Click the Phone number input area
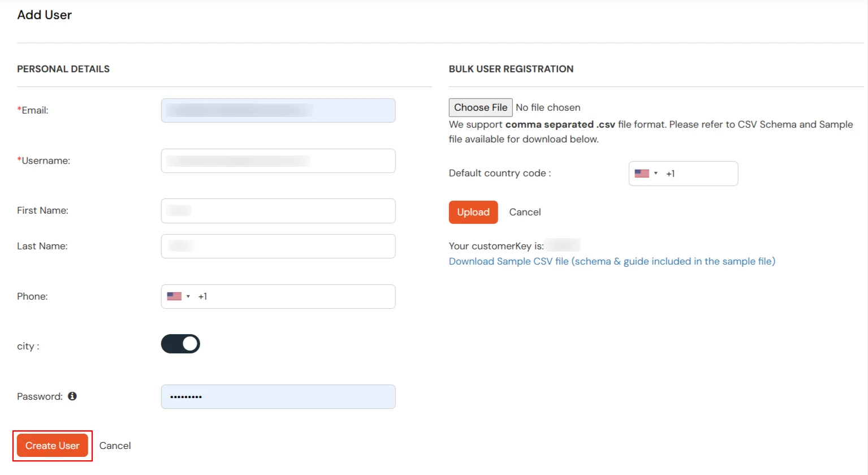 coord(283,296)
